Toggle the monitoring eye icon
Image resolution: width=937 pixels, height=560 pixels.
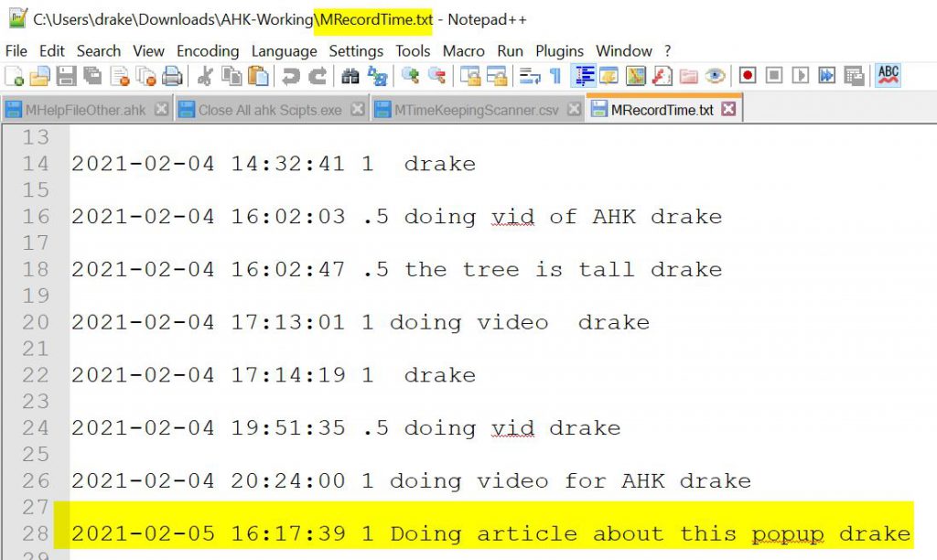715,76
